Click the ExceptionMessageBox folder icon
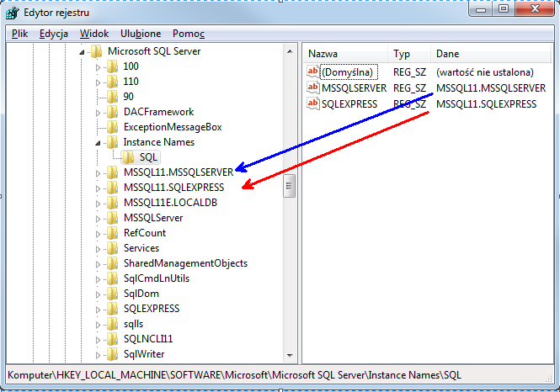This screenshot has width=560, height=392. click(113, 127)
